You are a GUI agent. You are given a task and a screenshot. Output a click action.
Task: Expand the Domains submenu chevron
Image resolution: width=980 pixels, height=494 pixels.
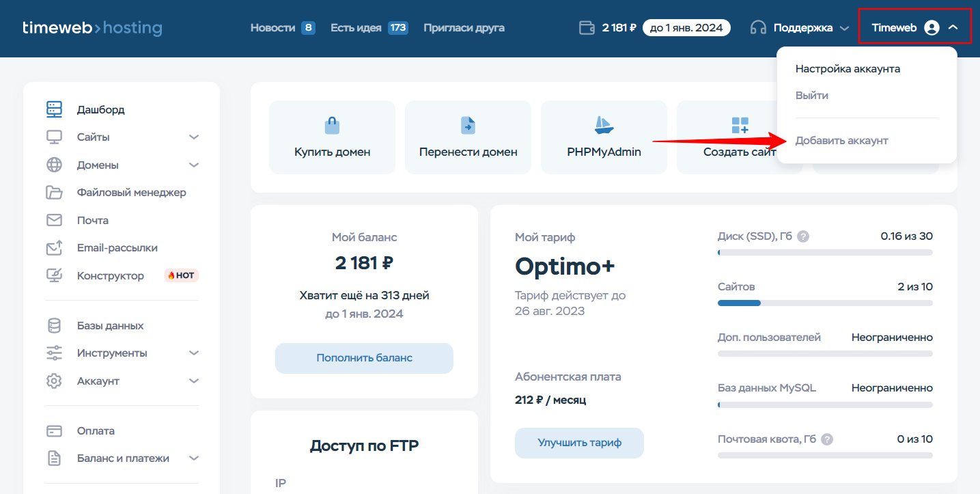[194, 165]
